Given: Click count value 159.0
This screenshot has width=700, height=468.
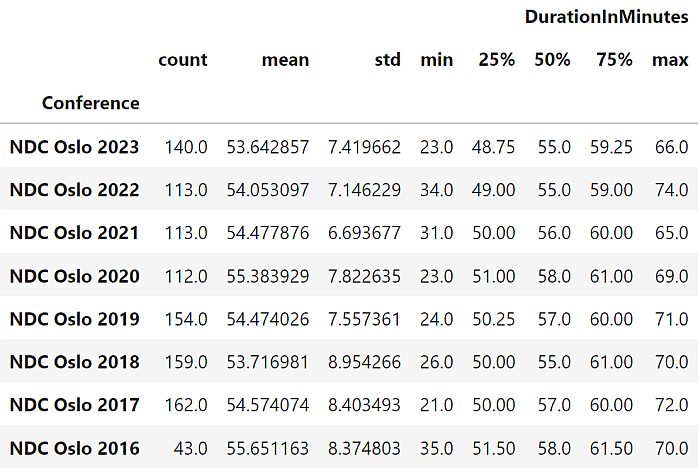Looking at the screenshot, I should pyautogui.click(x=186, y=362).
